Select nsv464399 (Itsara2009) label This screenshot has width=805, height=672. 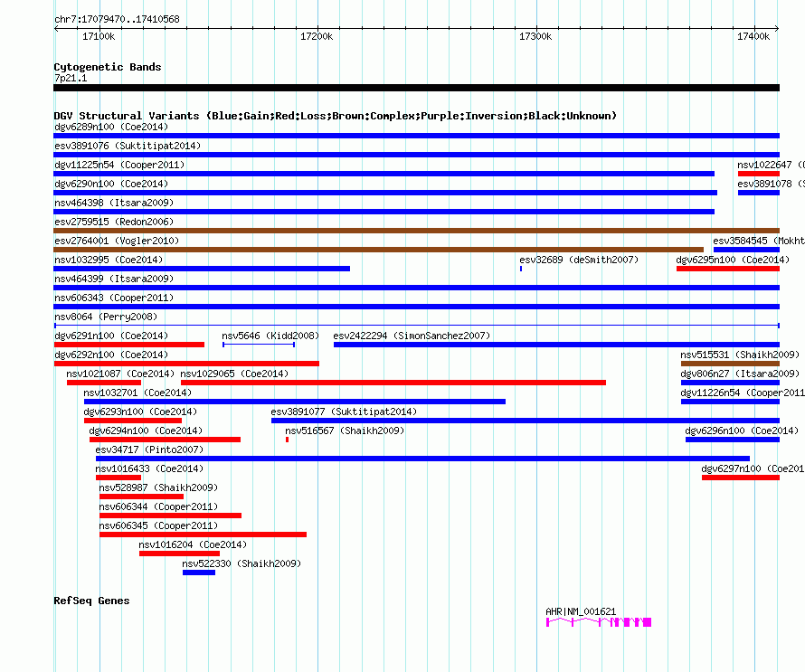click(x=114, y=279)
